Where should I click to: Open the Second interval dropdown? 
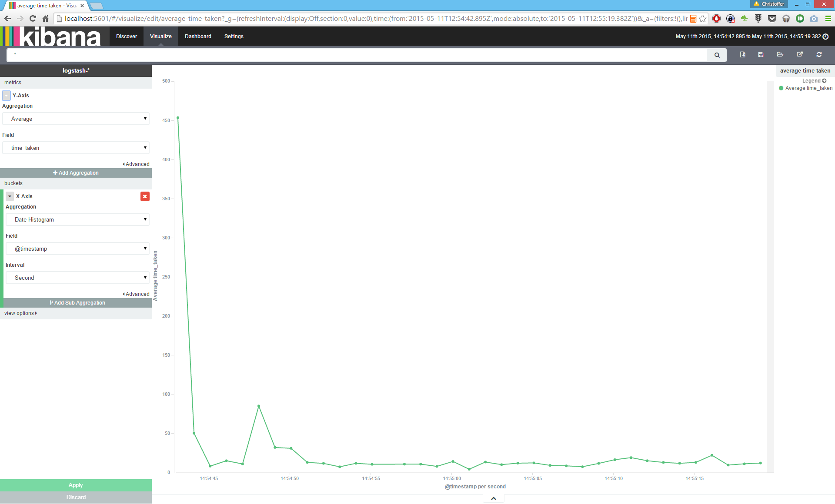77,278
